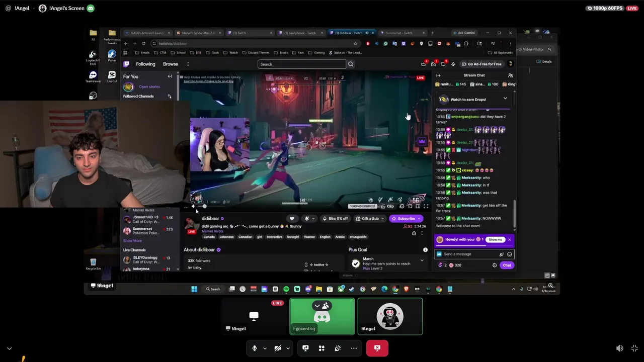Open camera options arrow in Discord
The width and height of the screenshot is (644, 362).
point(288,348)
